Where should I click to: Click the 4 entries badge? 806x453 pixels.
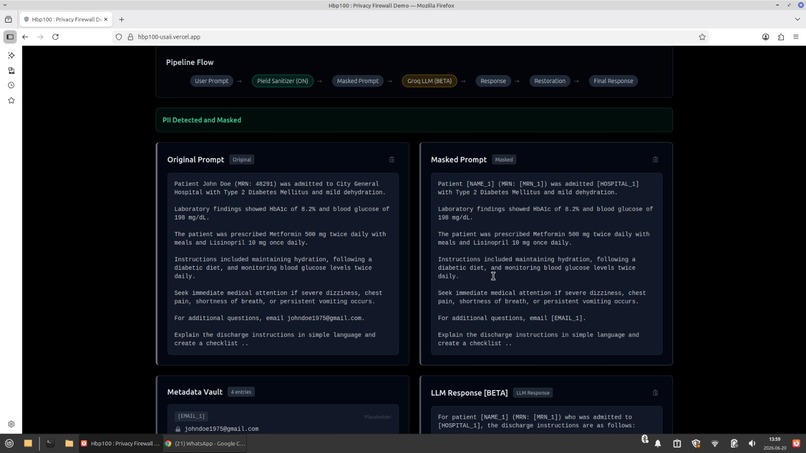(x=241, y=392)
